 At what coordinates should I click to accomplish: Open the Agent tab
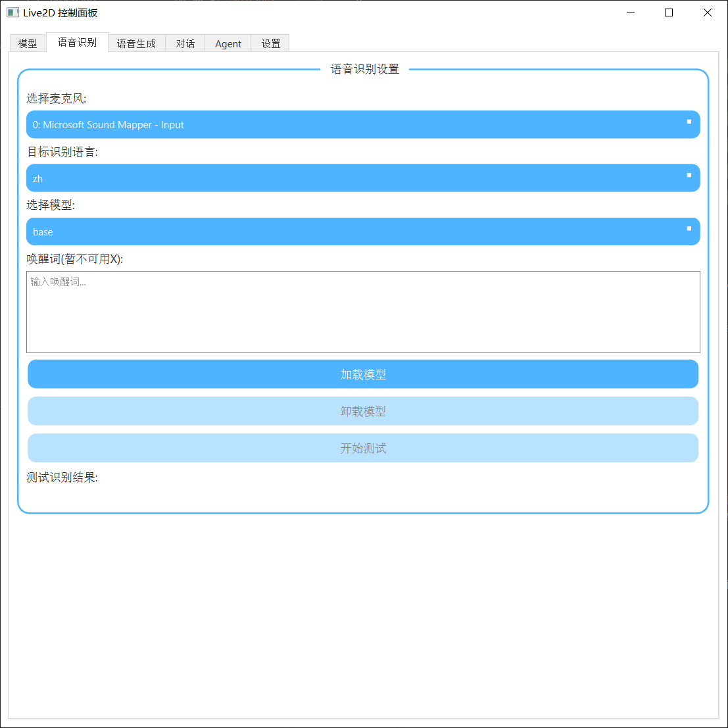[x=228, y=43]
